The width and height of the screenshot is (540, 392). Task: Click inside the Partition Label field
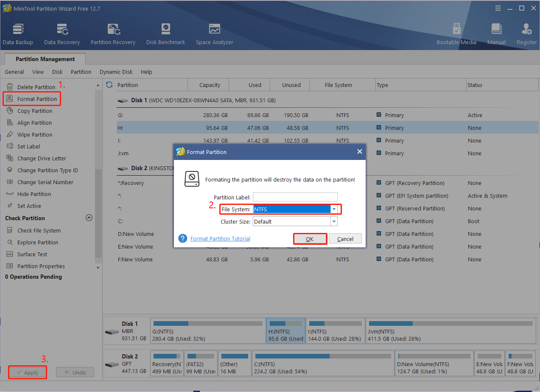[295, 197]
